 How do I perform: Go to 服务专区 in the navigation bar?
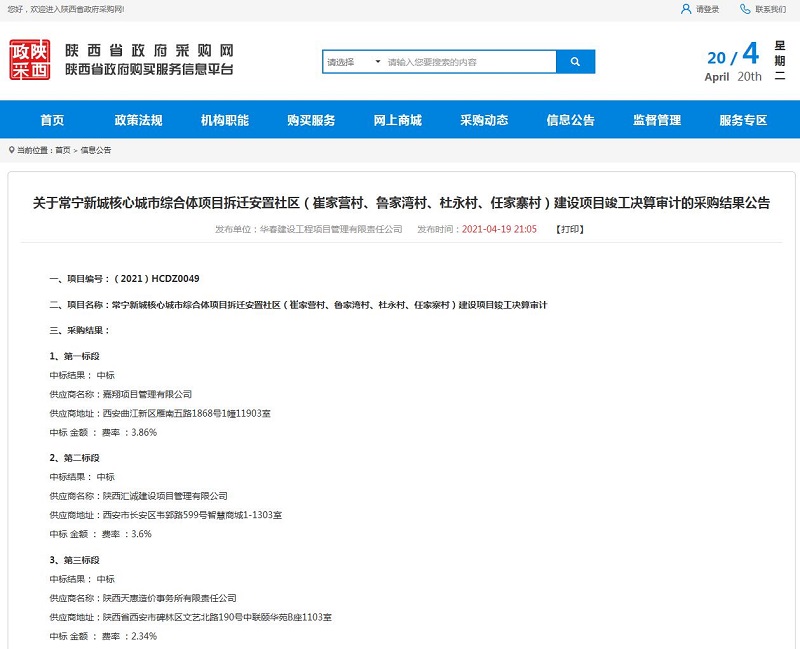[743, 120]
